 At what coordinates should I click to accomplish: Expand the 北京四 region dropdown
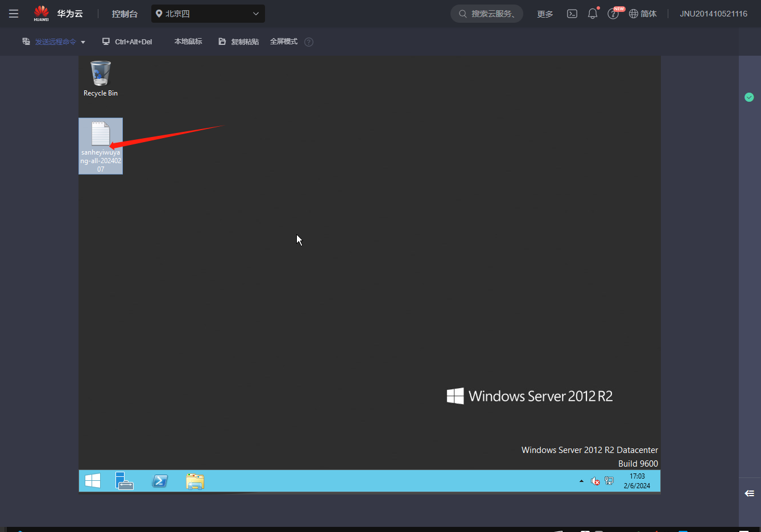point(208,14)
